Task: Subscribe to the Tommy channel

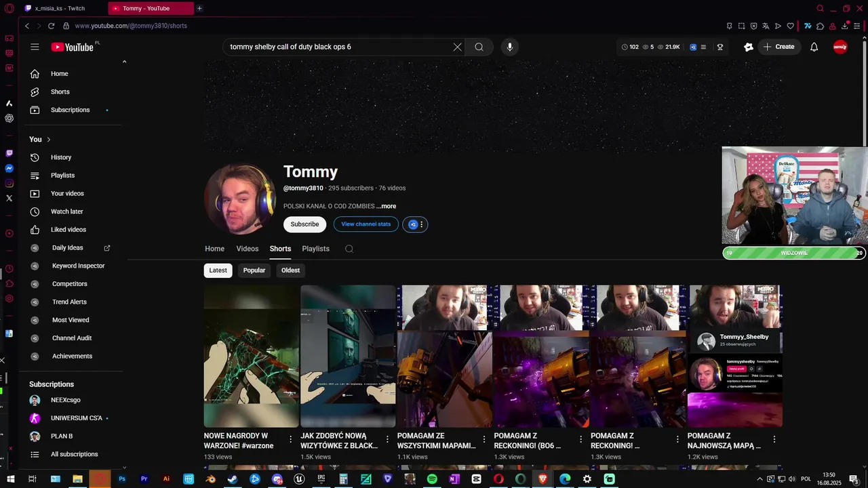Action: [304, 224]
